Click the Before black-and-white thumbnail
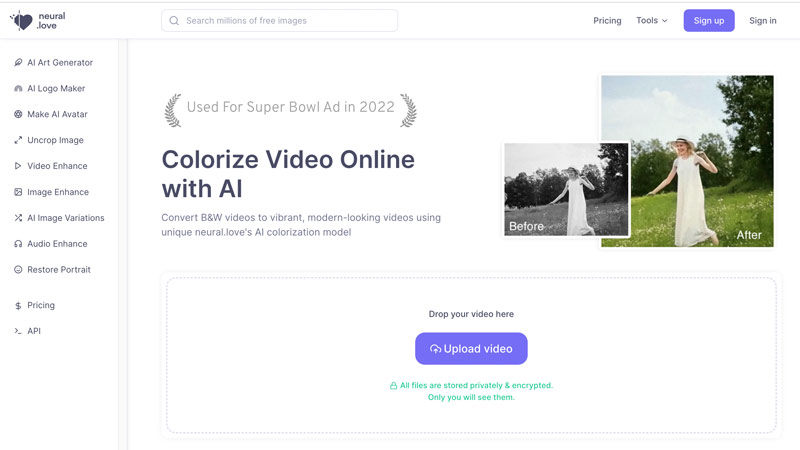The image size is (800, 450). click(566, 190)
